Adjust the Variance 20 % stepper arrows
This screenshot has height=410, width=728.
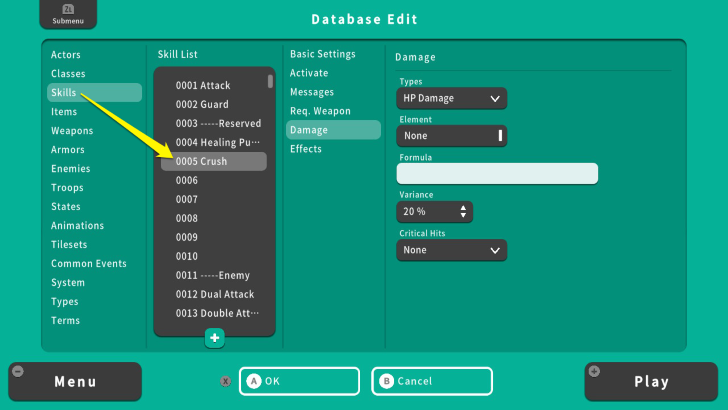click(463, 212)
